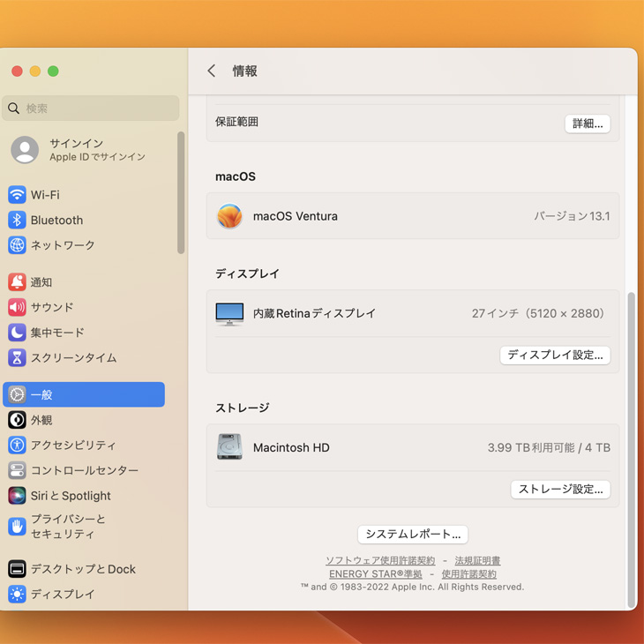Open Wi-Fi settings icon
The height and width of the screenshot is (644, 644).
(x=17, y=195)
